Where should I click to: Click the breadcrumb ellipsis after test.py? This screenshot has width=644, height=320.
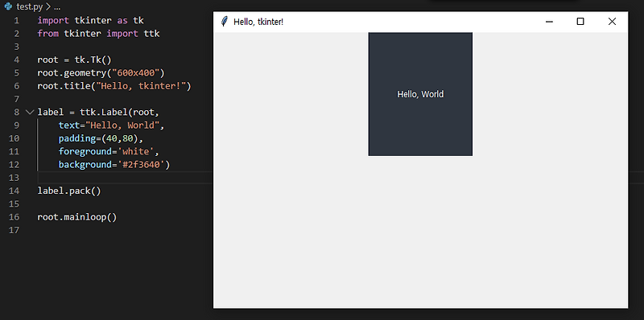tap(57, 6)
